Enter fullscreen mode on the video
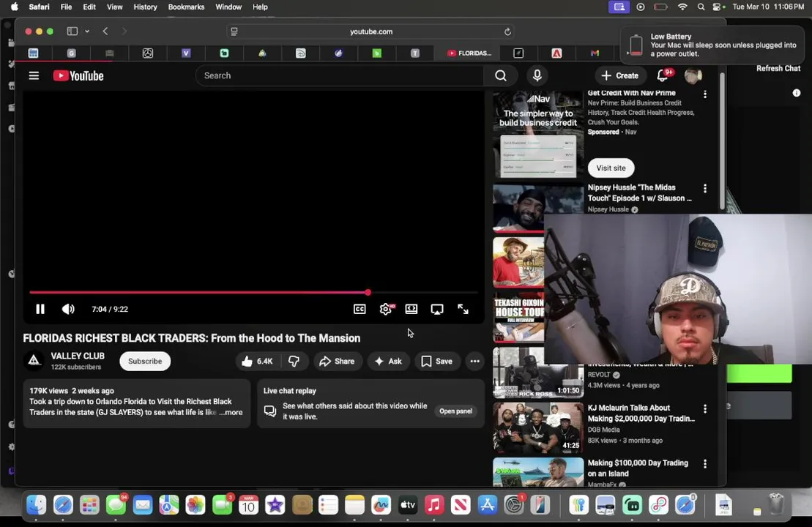Image resolution: width=812 pixels, height=527 pixels. [x=463, y=309]
